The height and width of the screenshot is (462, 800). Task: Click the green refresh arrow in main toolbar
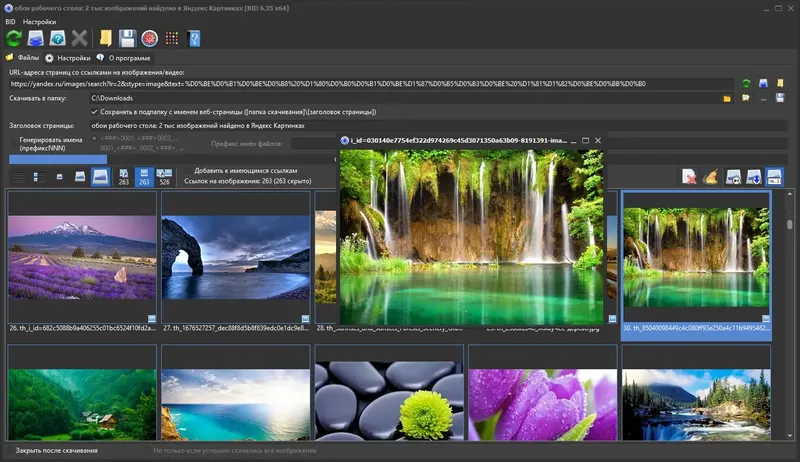point(14,38)
